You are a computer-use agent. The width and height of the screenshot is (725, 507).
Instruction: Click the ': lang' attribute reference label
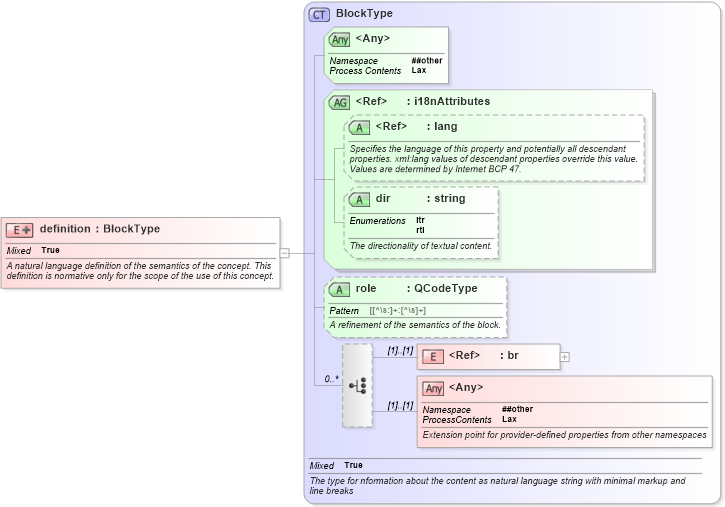(x=442, y=126)
